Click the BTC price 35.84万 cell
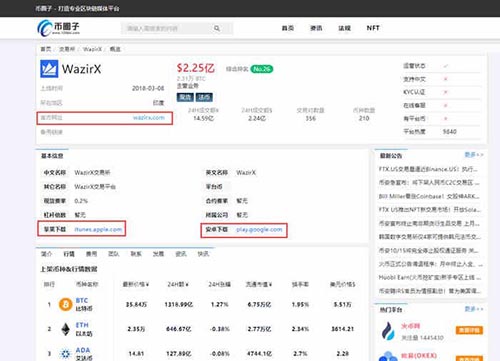Screen dimensions: 500x361 pos(136,305)
